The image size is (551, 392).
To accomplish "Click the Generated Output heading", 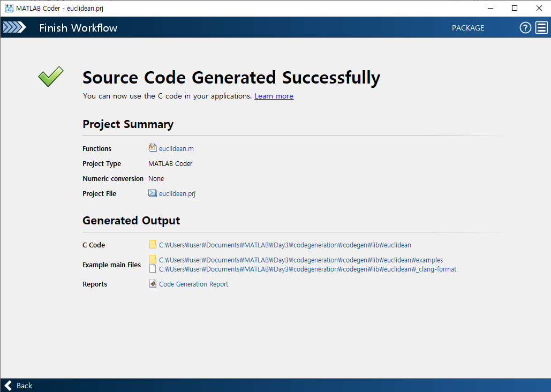I will [x=131, y=221].
